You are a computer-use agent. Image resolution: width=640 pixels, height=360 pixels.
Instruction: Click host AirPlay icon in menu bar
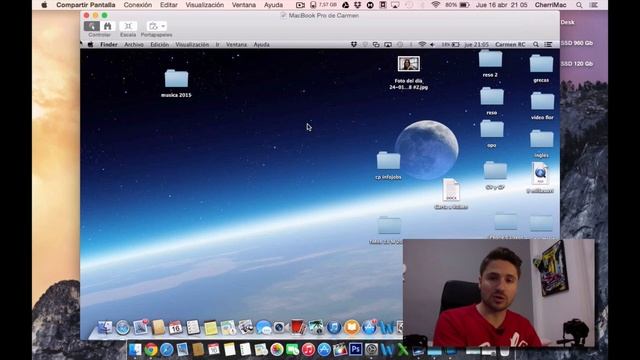pos(395,5)
